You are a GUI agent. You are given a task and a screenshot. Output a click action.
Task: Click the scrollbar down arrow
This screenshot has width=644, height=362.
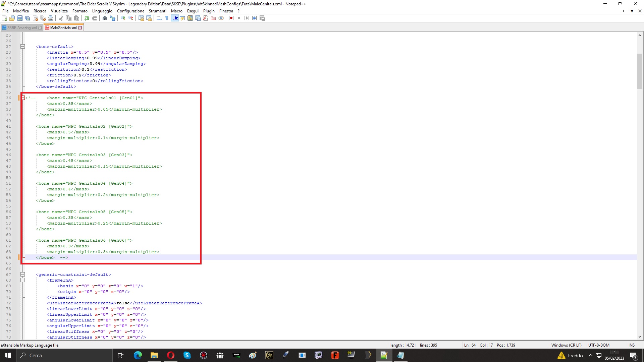pyautogui.click(x=640, y=337)
